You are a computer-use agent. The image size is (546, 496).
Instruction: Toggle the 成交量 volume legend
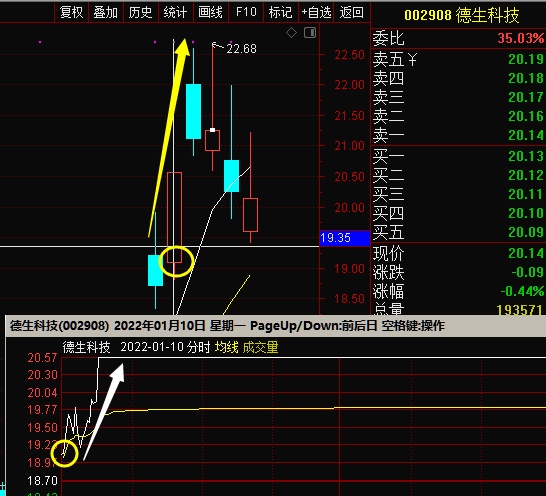260,347
